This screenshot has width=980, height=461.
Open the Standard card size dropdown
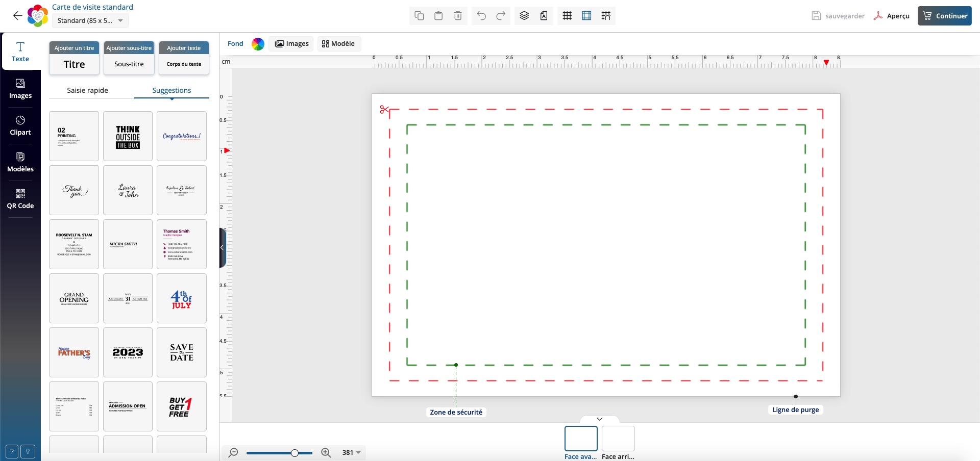click(x=90, y=21)
